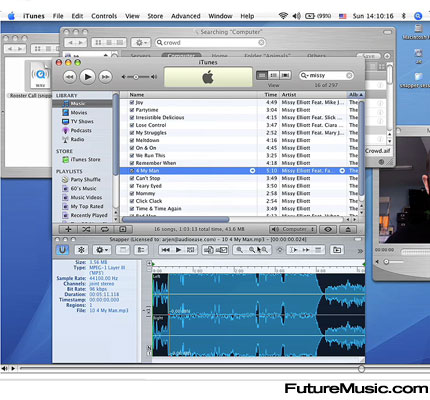Uncheck the song Partytime

(132, 110)
